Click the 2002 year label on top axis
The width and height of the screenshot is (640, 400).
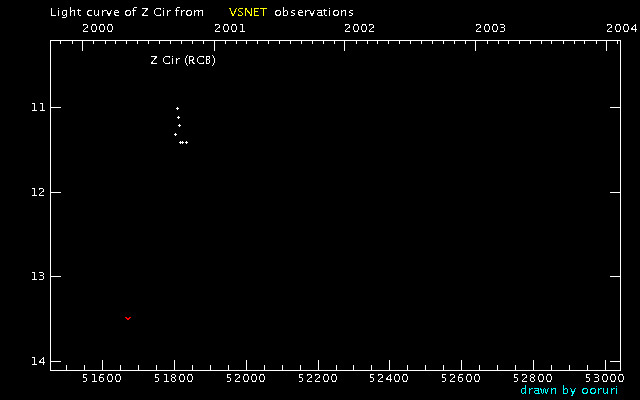pos(359,28)
